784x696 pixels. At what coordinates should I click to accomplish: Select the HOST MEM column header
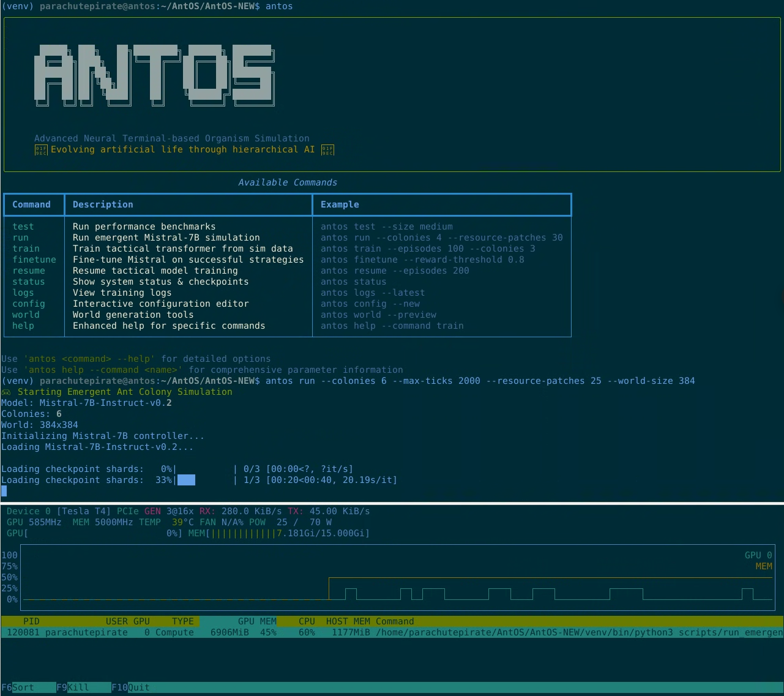pos(348,621)
